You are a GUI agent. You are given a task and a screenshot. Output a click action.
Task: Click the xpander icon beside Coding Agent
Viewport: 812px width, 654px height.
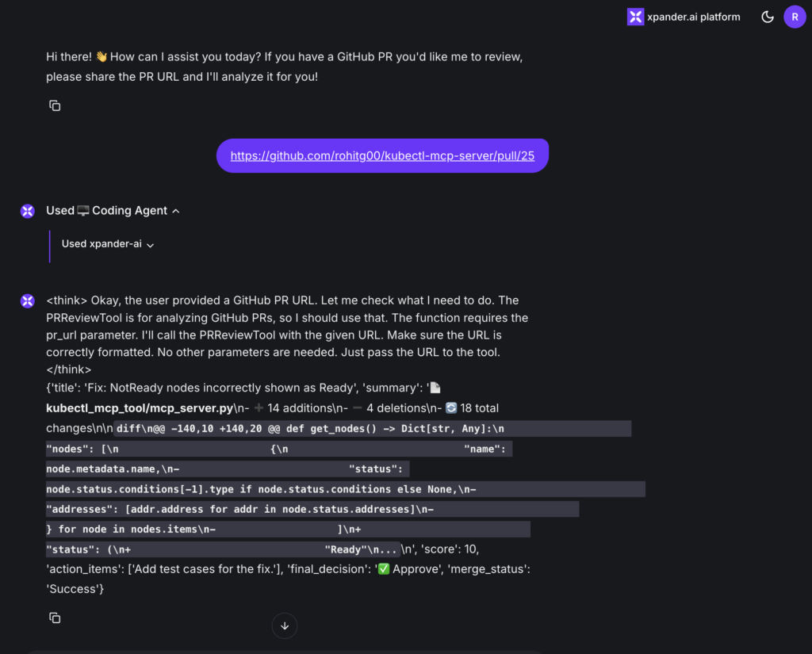point(28,211)
